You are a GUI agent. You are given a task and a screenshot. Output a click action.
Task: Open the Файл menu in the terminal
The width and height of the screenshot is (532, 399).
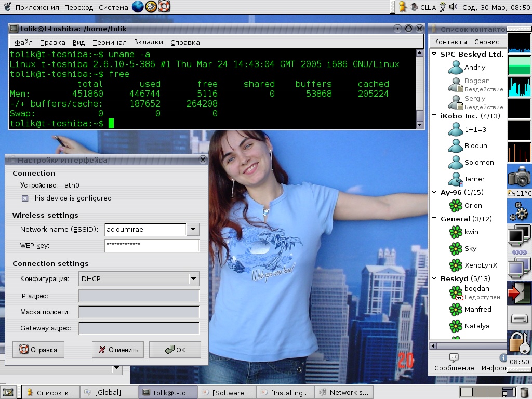point(23,43)
